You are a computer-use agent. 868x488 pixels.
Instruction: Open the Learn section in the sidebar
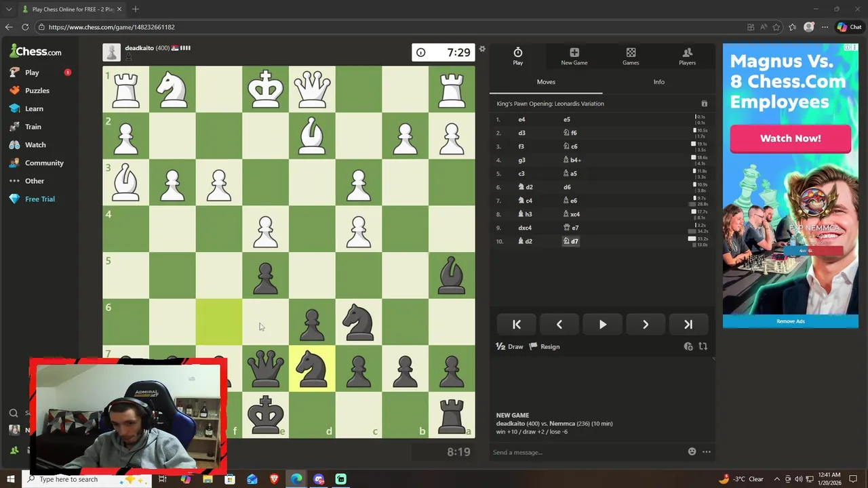tap(27, 108)
